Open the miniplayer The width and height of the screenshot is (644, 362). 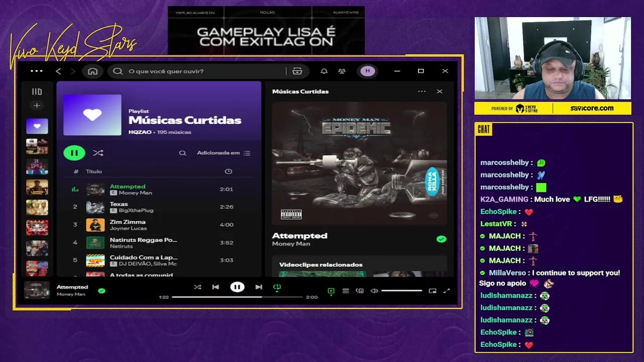coord(432,291)
